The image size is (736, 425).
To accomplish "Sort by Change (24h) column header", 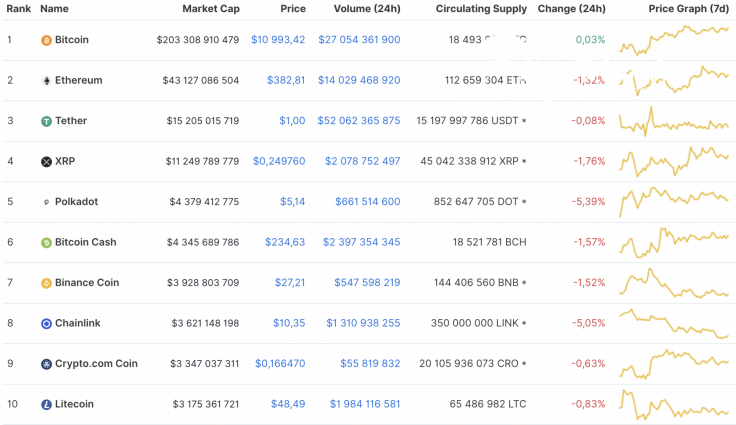I will tap(572, 8).
